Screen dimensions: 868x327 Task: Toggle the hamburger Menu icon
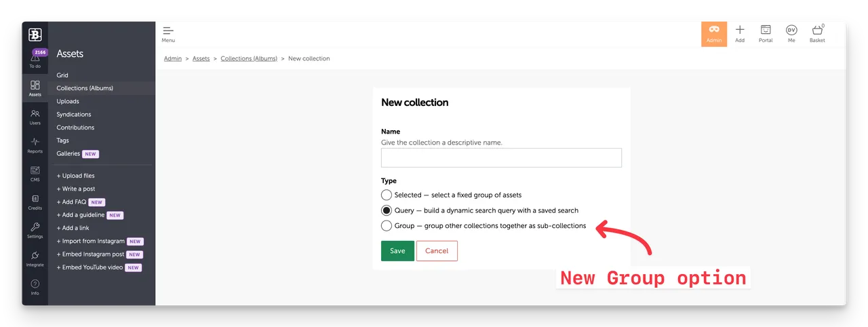168,31
